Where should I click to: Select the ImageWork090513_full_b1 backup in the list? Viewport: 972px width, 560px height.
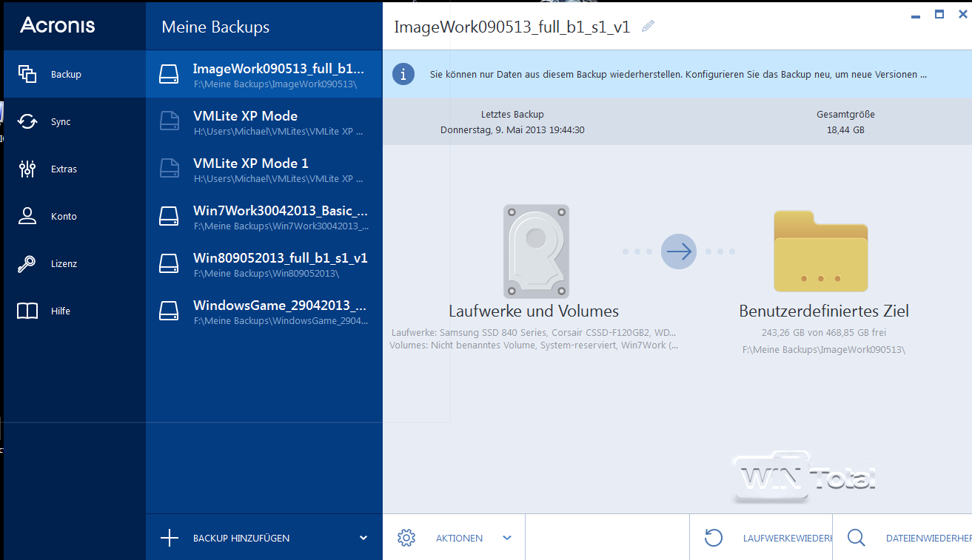point(264,74)
